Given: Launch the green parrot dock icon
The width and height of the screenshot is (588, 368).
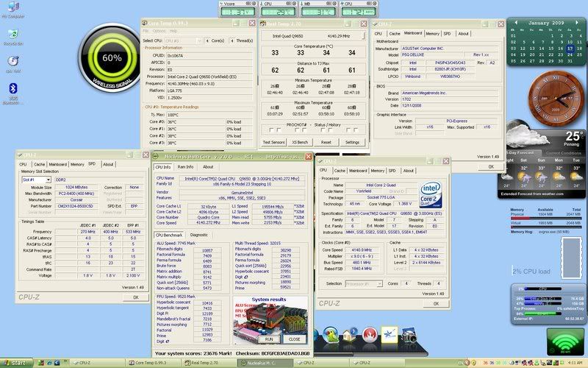Looking at the screenshot, I should pyautogui.click(x=331, y=334).
